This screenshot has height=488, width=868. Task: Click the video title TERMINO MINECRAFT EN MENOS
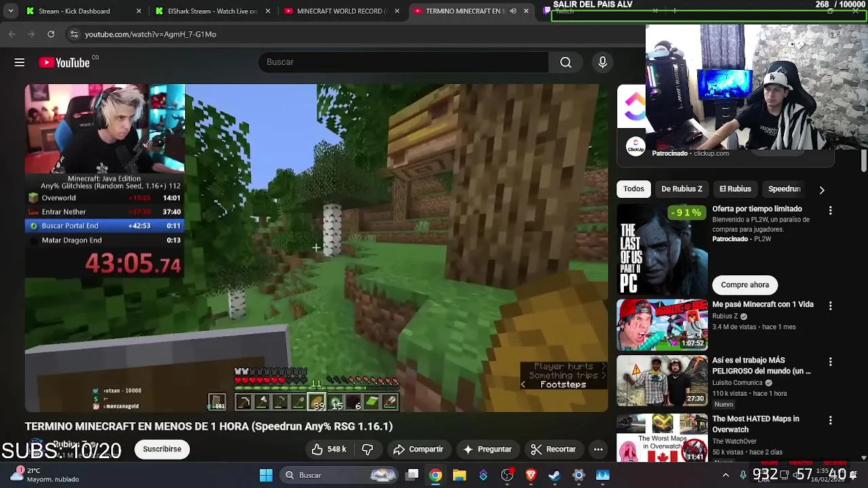[x=209, y=426]
